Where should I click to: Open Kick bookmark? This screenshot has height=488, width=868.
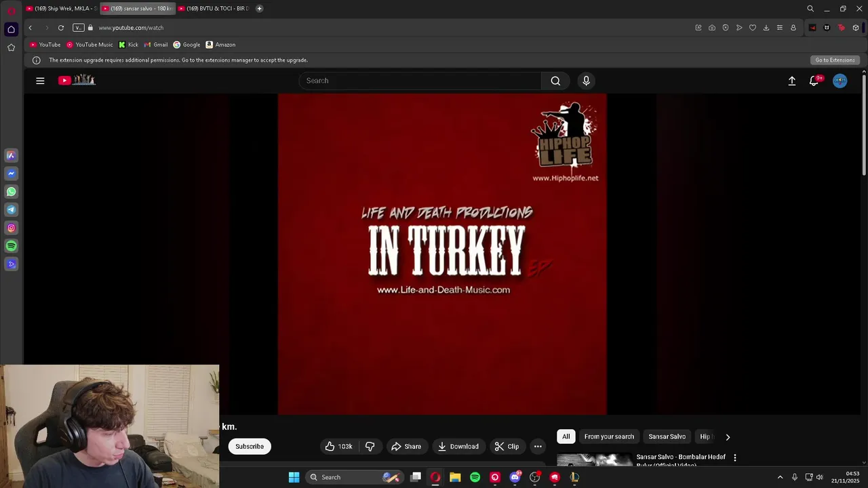128,45
